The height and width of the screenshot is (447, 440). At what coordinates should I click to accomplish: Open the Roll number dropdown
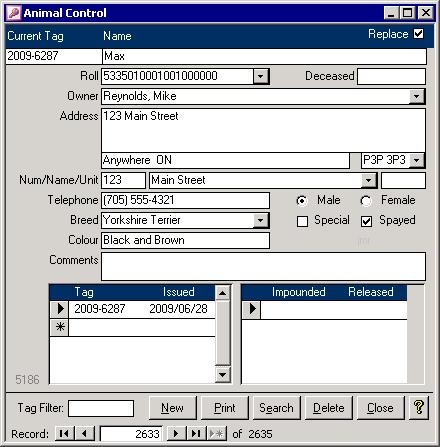(x=261, y=76)
